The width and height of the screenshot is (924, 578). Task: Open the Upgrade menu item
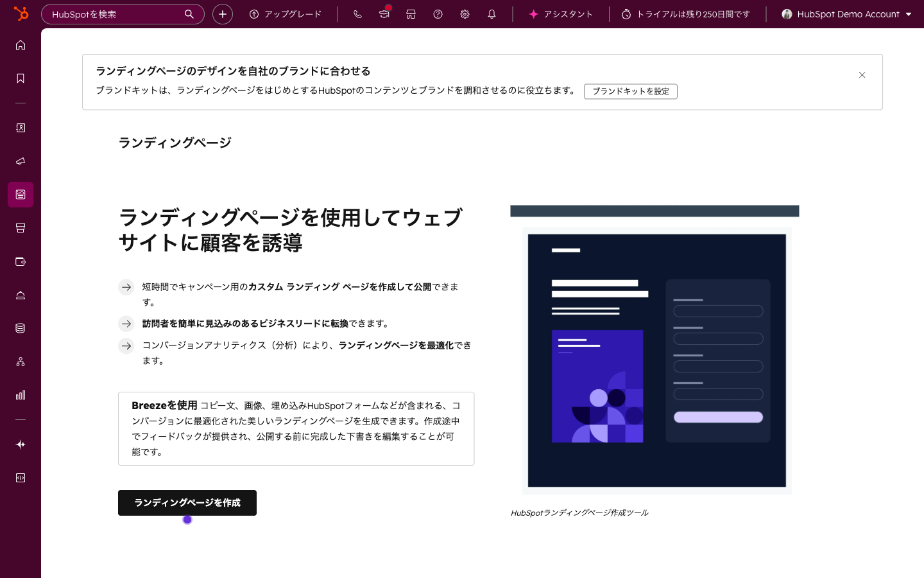286,13
